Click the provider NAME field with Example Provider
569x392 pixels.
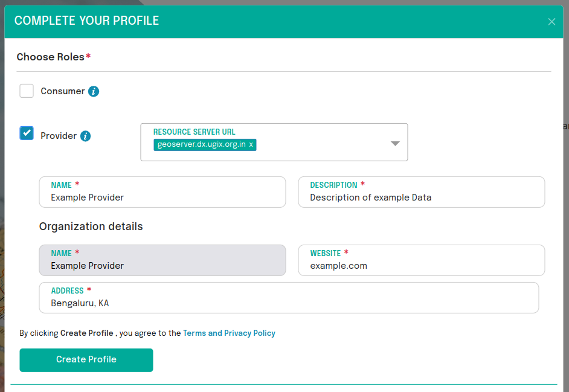point(162,197)
